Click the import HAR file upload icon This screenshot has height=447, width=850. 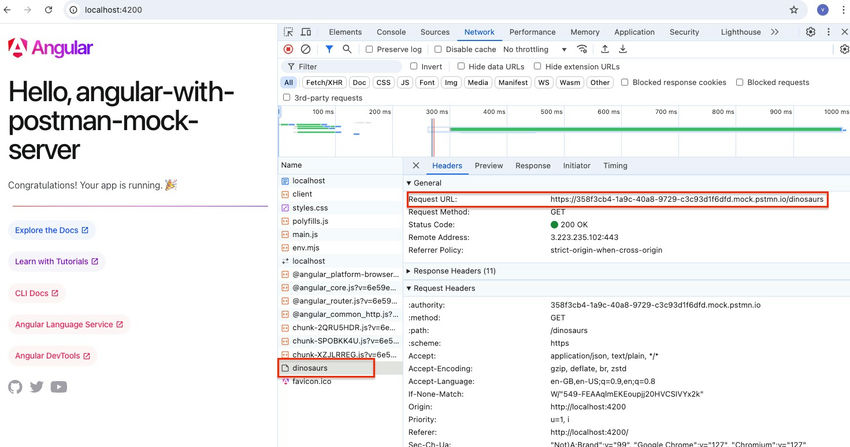[604, 49]
